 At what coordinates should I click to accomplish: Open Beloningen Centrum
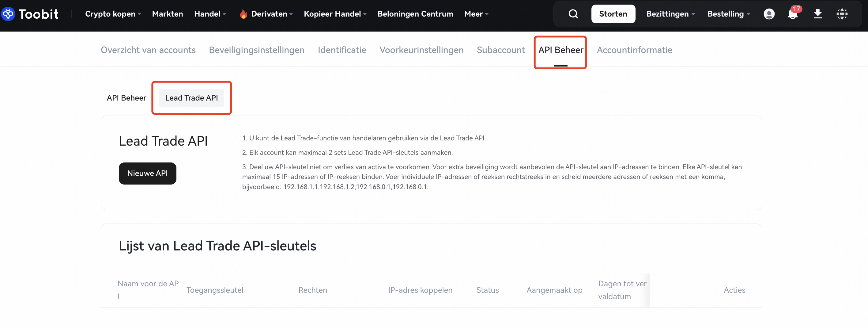pyautogui.click(x=415, y=14)
